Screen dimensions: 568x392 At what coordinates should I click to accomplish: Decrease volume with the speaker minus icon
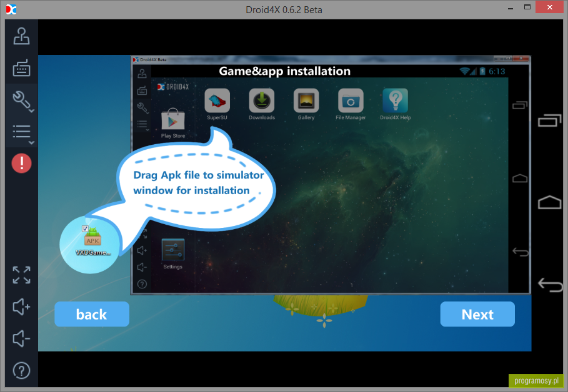(21, 339)
